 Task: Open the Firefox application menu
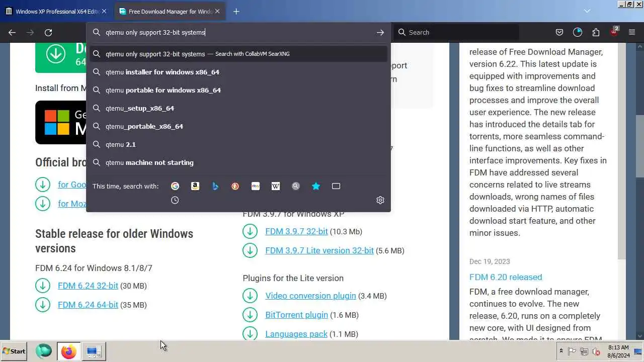[x=632, y=32]
